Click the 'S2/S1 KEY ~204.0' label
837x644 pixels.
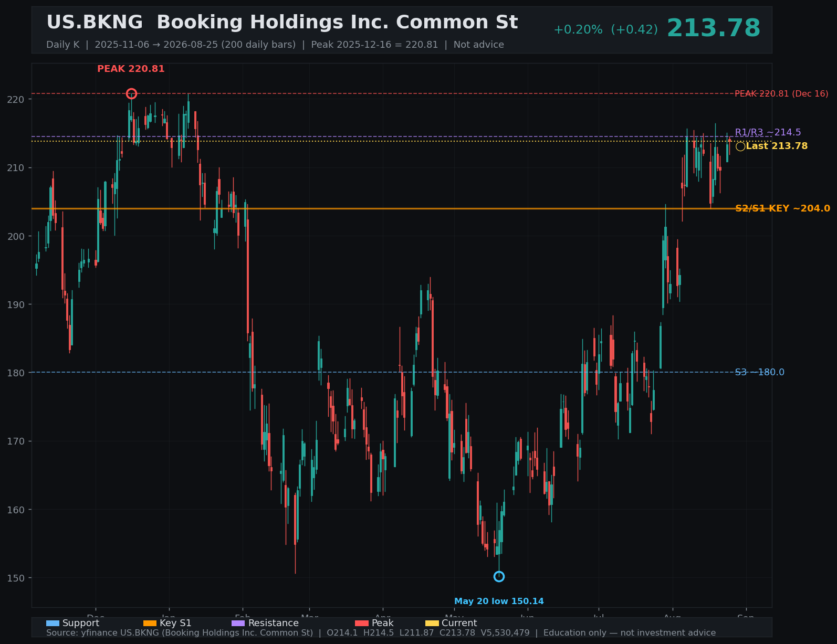click(782, 208)
